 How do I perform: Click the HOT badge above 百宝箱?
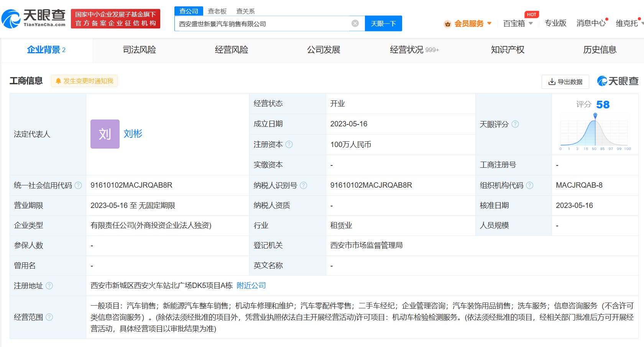pyautogui.click(x=532, y=15)
